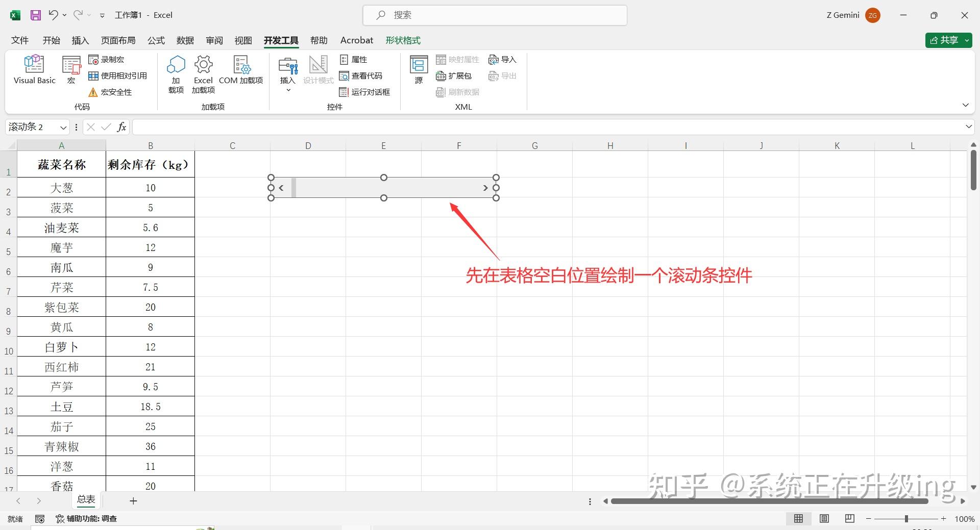The height and width of the screenshot is (530, 980).
Task: Select the cell containing 18.5
Action: tap(151, 407)
